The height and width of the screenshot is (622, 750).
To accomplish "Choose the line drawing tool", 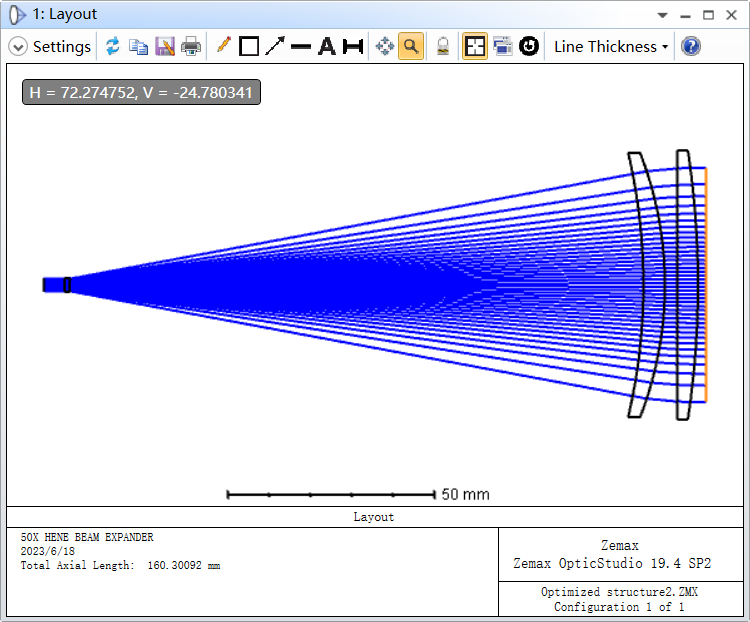I will tap(301, 47).
